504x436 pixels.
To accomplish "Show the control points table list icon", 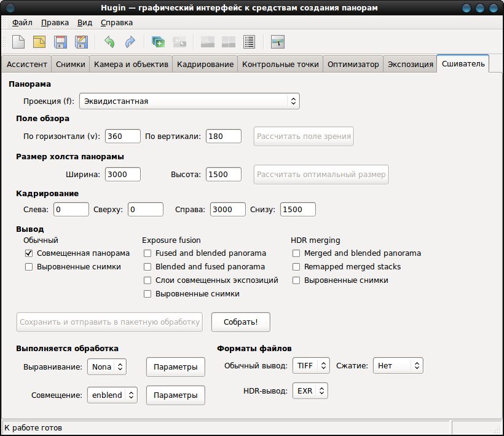I will click(x=249, y=42).
